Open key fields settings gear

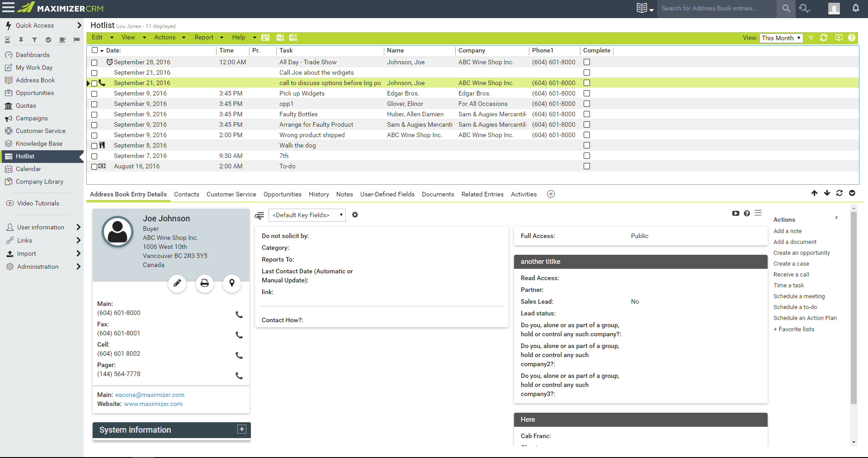click(x=355, y=215)
